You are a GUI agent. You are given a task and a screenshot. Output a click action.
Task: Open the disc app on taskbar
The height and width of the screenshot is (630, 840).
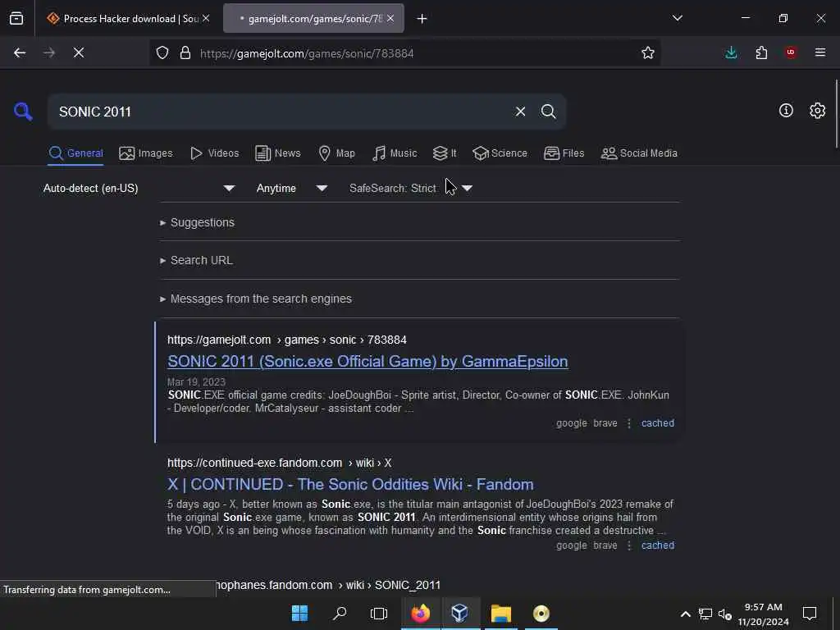coord(541,614)
